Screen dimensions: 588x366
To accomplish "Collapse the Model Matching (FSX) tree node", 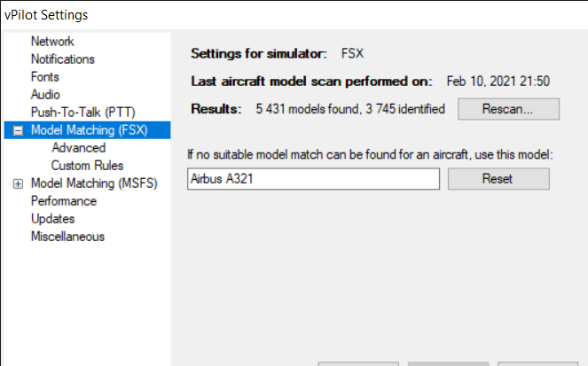I will point(19,130).
